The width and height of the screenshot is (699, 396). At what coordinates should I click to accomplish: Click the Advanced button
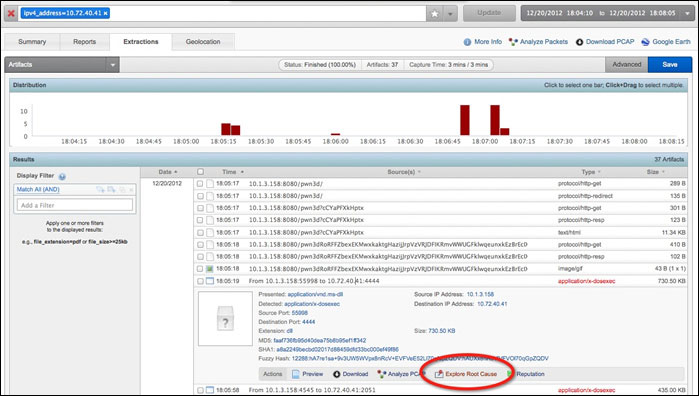pyautogui.click(x=626, y=64)
